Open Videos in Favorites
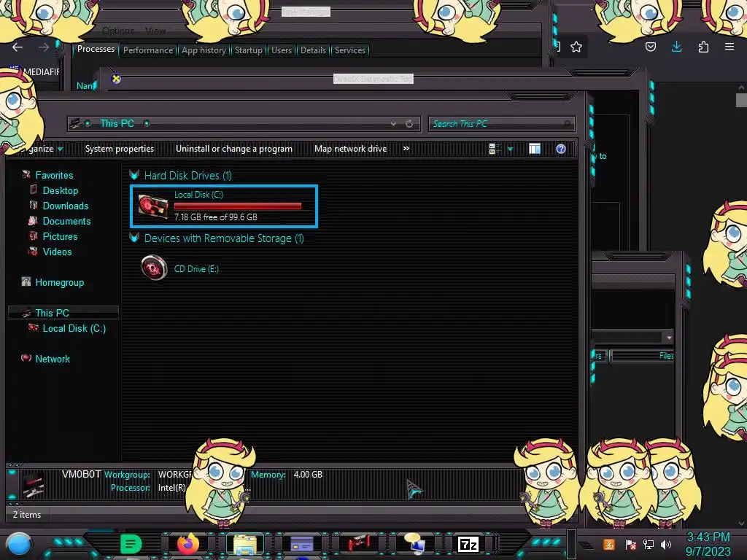This screenshot has height=560, width=747. 57,252
